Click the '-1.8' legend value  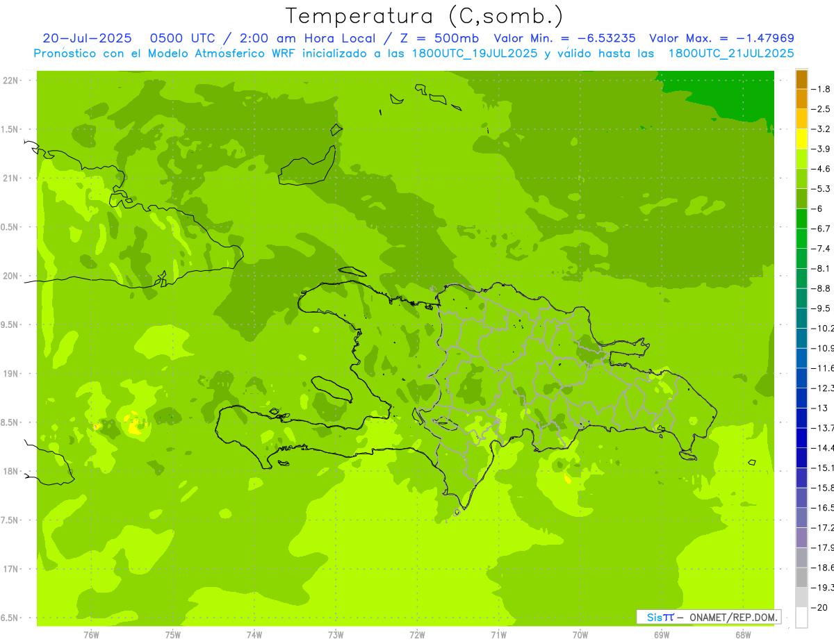click(x=821, y=89)
